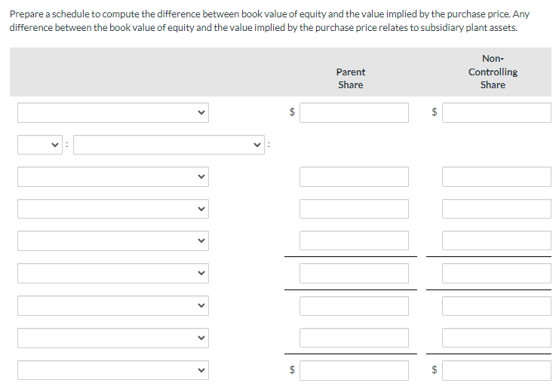
Task: Expand the seventh row label dropdown
Action: 113,306
